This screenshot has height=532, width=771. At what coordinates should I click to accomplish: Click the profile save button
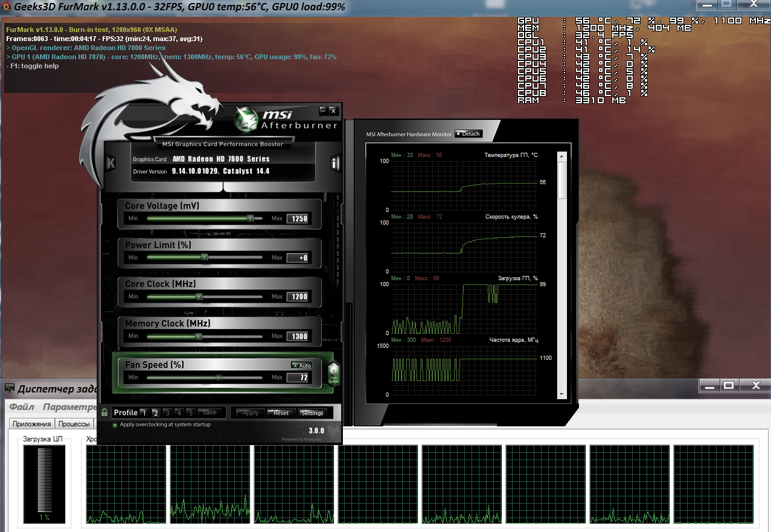[210, 412]
